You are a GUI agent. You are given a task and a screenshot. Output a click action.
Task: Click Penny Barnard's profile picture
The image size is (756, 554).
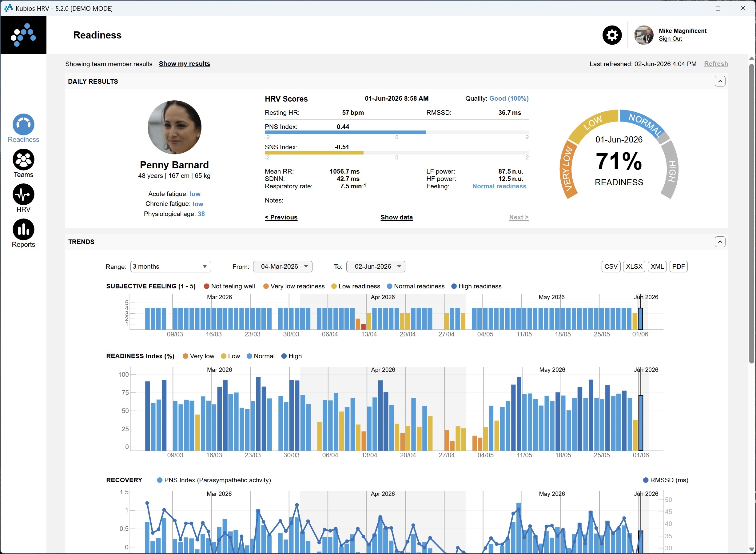click(174, 127)
